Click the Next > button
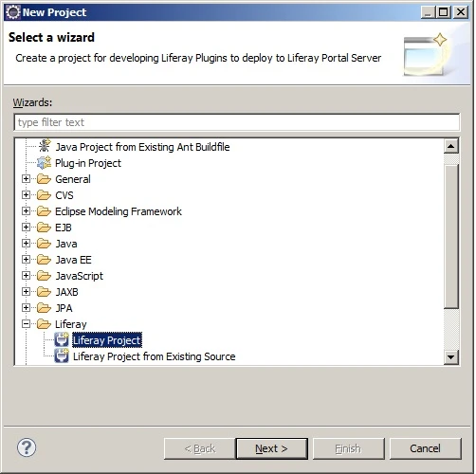 pyautogui.click(x=271, y=448)
